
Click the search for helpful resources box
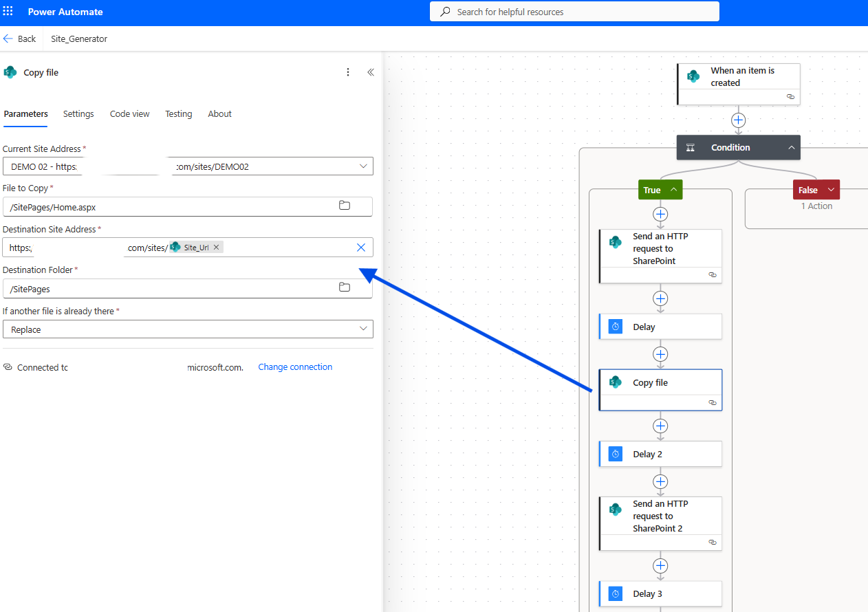[574, 12]
